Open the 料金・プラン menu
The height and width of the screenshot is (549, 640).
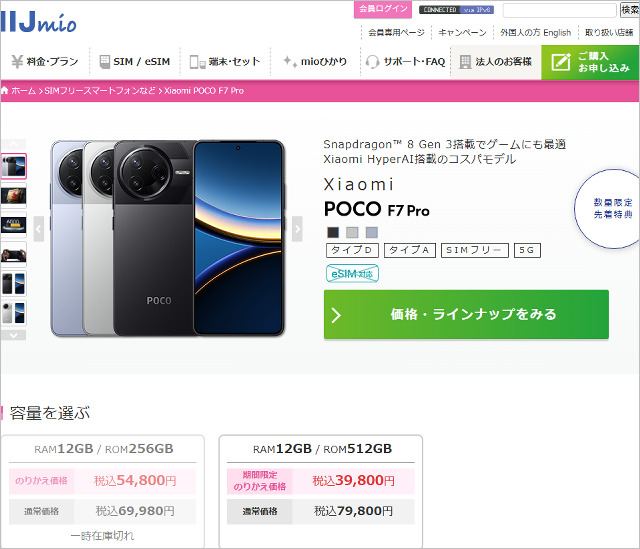click(x=48, y=62)
